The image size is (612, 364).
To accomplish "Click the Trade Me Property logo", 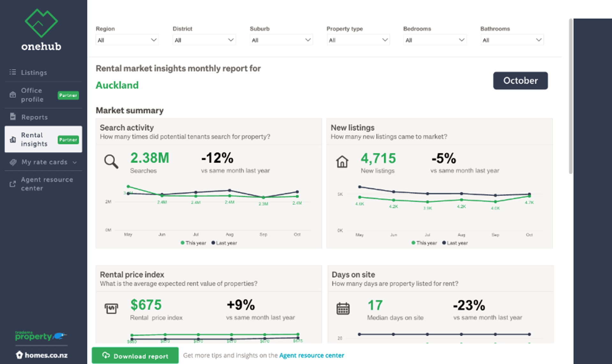I will [41, 336].
